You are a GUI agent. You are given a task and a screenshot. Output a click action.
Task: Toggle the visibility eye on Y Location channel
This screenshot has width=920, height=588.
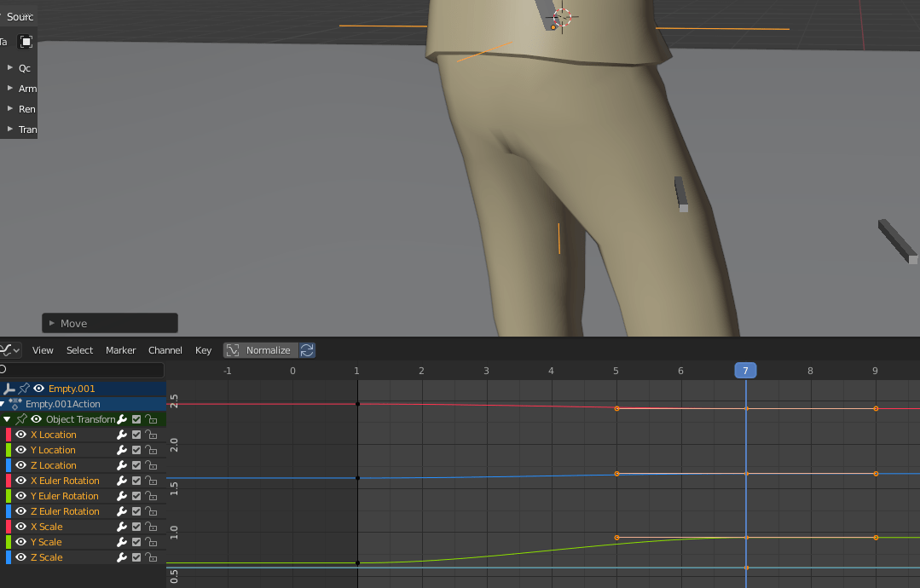pyautogui.click(x=20, y=450)
